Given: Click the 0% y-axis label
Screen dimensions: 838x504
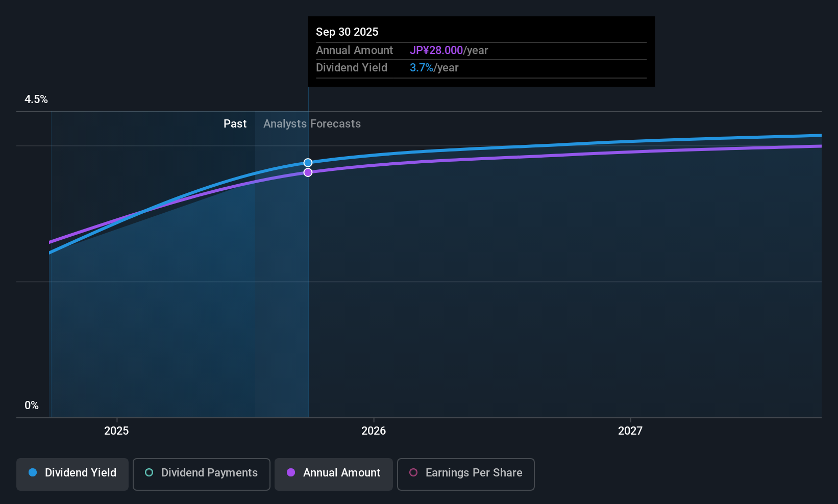Looking at the screenshot, I should coord(32,406).
